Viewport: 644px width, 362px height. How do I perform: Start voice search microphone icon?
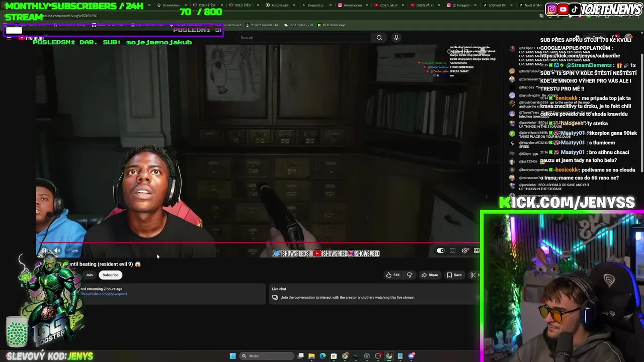(396, 38)
